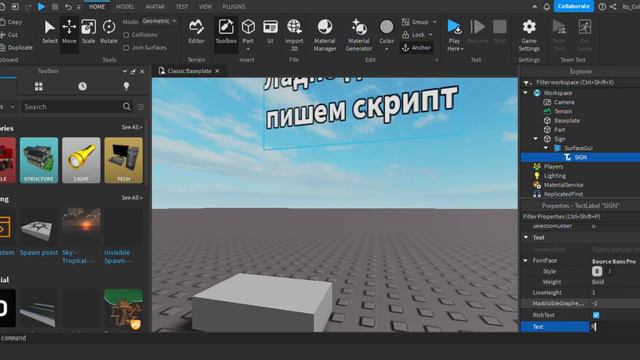Click the blue run arrow in top bar

coord(41,7)
